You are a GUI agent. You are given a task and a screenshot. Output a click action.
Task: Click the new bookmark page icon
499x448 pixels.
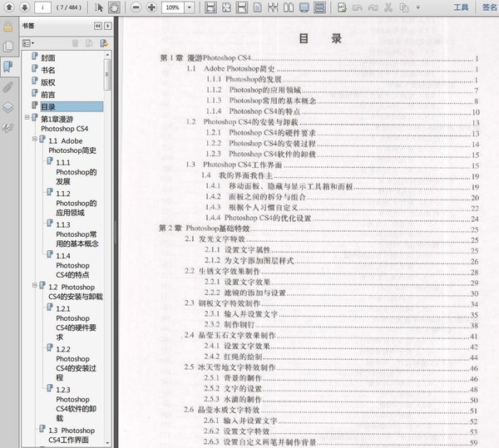click(90, 43)
